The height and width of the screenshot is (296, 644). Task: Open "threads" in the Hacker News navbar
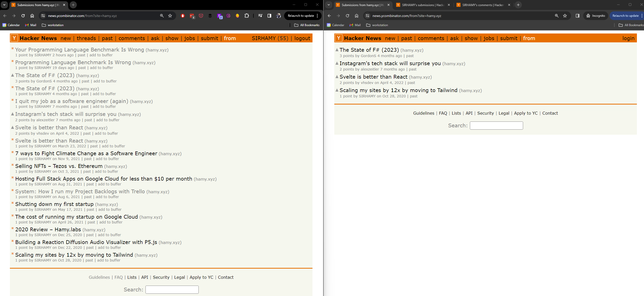(x=86, y=38)
